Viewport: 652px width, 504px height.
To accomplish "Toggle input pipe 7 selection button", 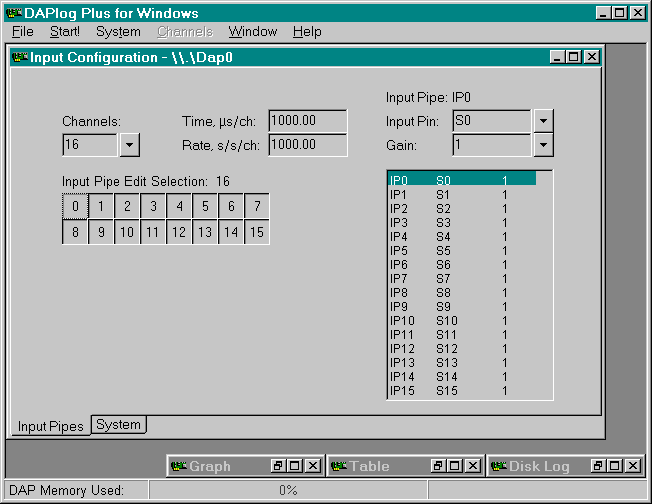I will tap(257, 206).
